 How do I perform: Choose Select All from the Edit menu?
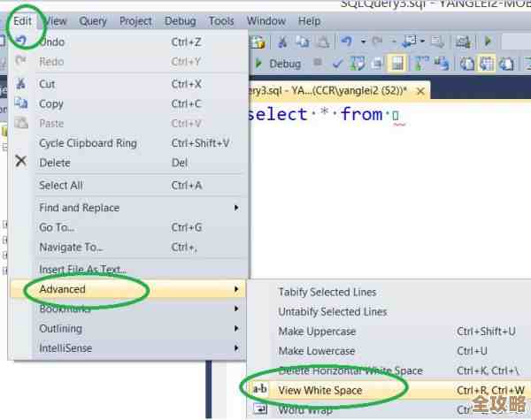tap(128, 185)
